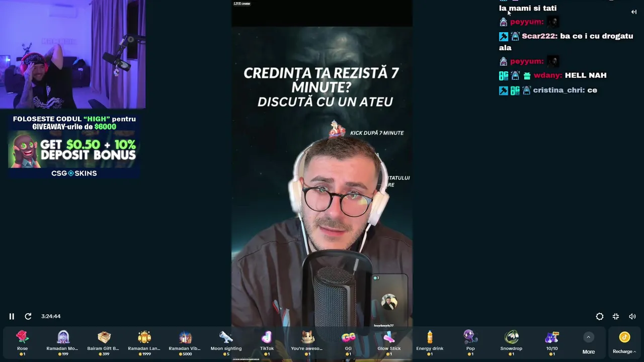The width and height of the screenshot is (644, 362).
Task: Collapse the chat panel arrow
Action: 634,12
